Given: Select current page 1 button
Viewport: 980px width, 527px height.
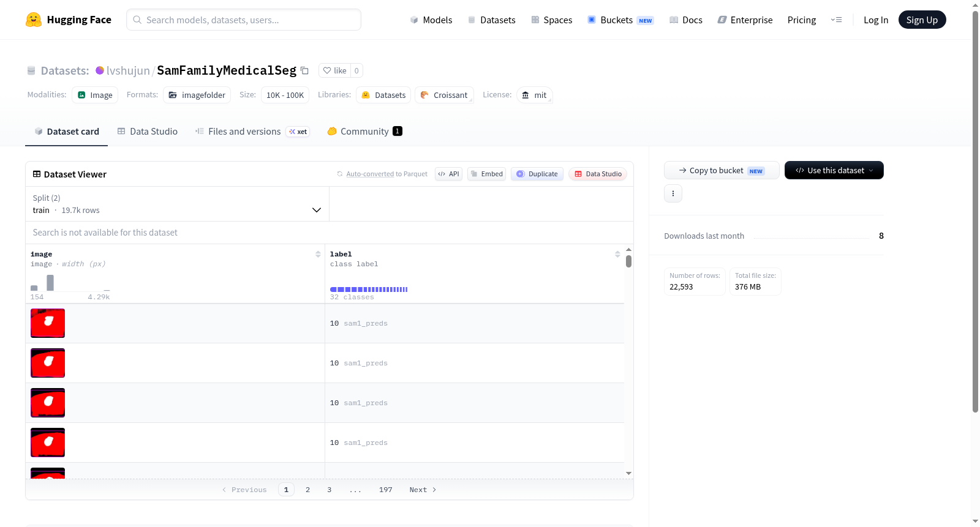Looking at the screenshot, I should click(286, 490).
